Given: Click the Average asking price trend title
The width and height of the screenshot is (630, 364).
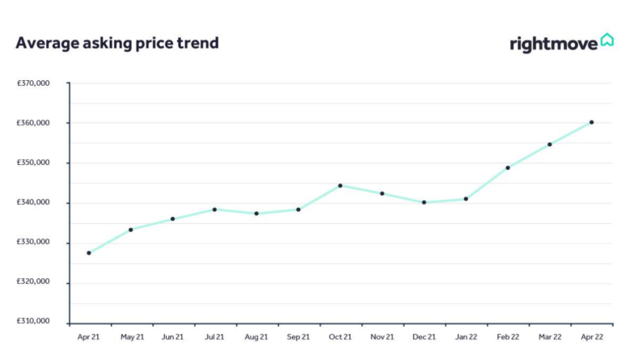Looking at the screenshot, I should click(117, 43).
